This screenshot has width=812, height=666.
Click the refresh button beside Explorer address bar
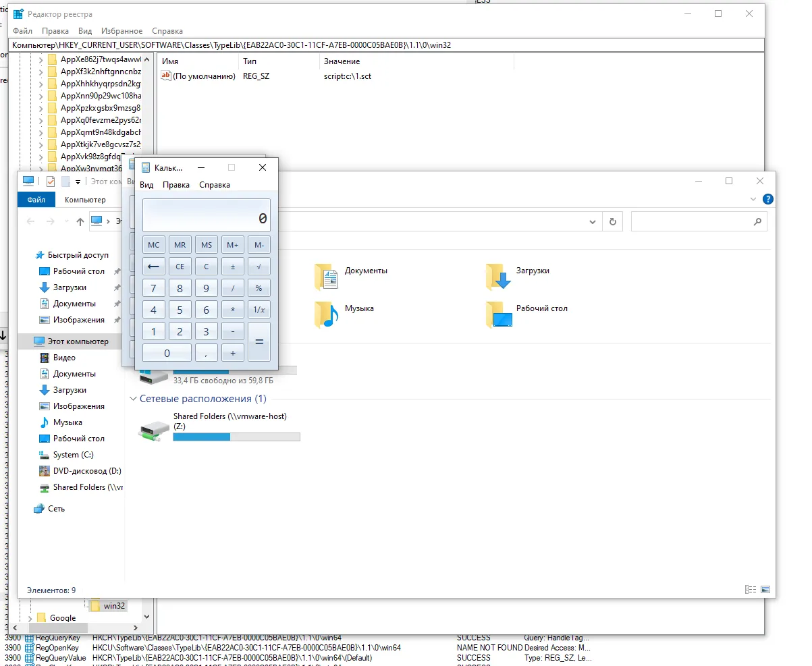(612, 221)
